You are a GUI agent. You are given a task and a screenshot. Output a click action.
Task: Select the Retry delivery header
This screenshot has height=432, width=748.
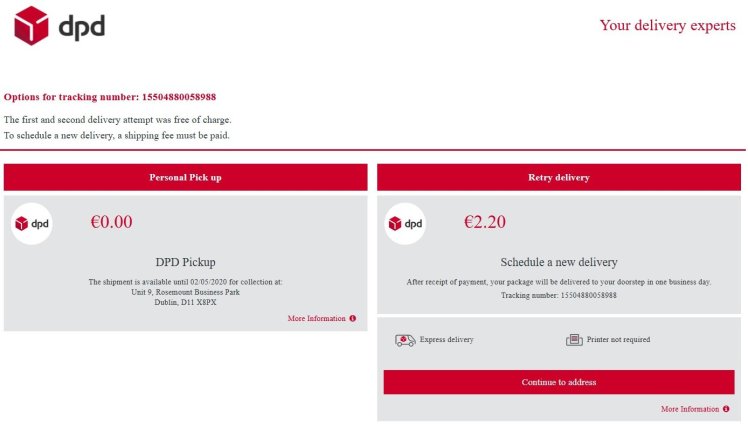coord(558,177)
